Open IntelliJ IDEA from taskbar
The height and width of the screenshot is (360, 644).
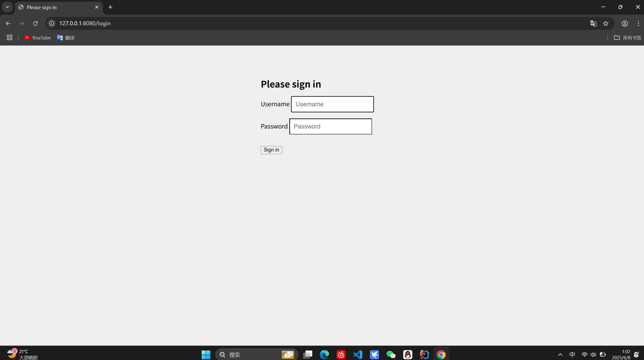tap(424, 354)
